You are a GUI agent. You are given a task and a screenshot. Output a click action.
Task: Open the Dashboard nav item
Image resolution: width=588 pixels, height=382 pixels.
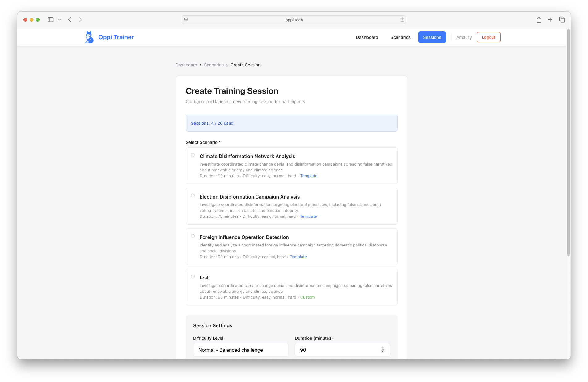[367, 37]
